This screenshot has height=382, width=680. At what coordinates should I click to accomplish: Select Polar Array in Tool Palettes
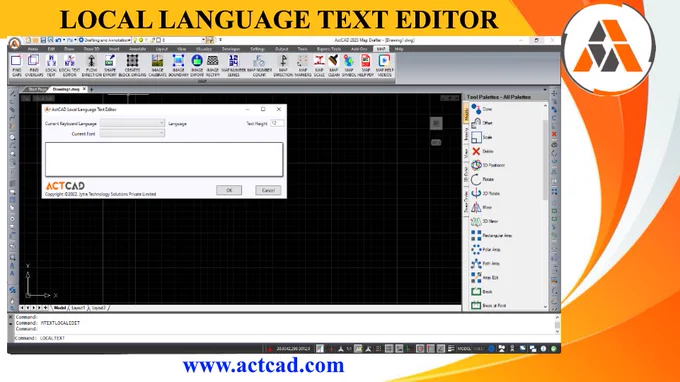pyautogui.click(x=486, y=249)
